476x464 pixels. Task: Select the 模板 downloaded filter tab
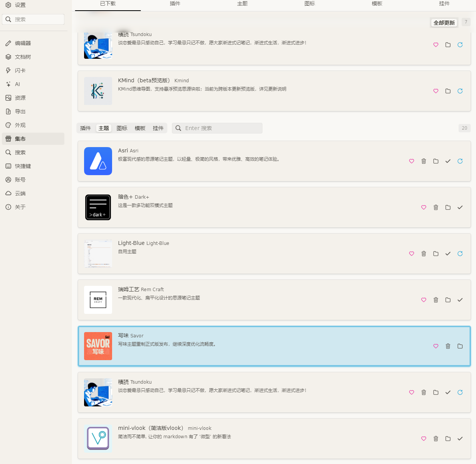point(140,128)
